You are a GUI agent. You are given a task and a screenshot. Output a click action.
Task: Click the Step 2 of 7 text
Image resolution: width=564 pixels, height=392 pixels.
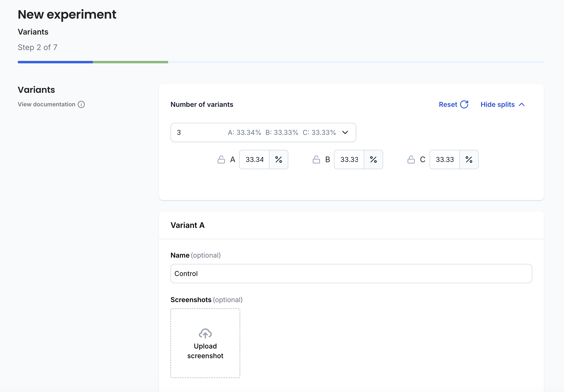pos(37,47)
